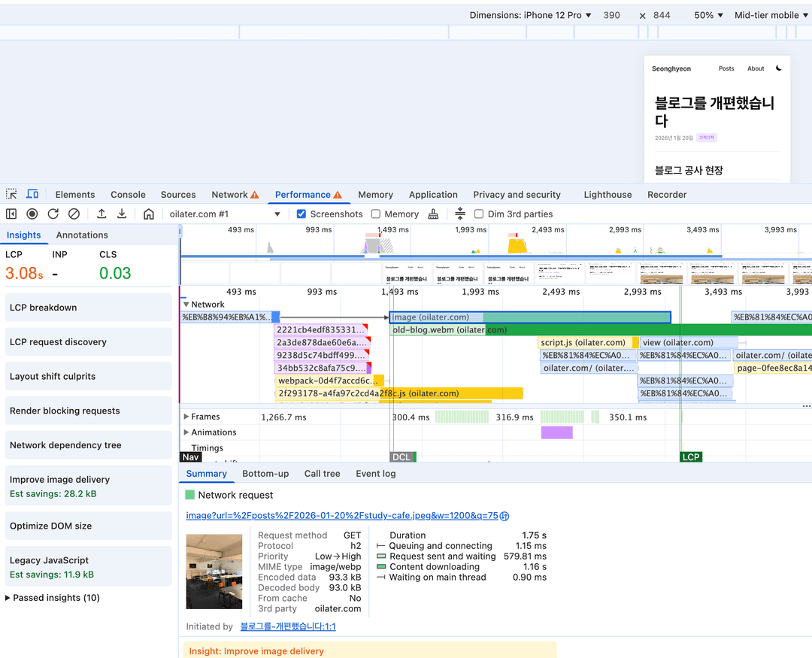Click the home icon in Performance toolbar
This screenshot has width=812, height=658.
point(149,214)
